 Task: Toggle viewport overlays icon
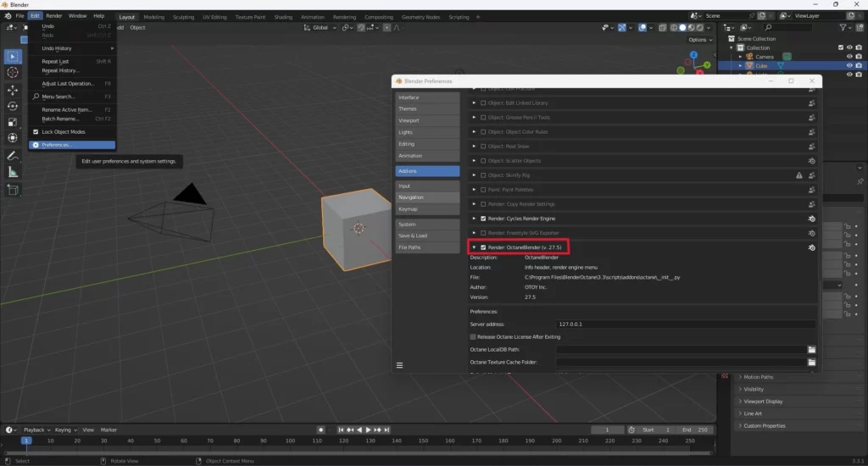(x=643, y=28)
